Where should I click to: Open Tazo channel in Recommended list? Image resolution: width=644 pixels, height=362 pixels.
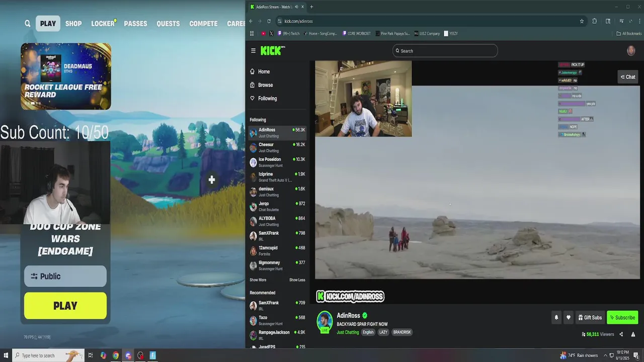[x=278, y=321]
